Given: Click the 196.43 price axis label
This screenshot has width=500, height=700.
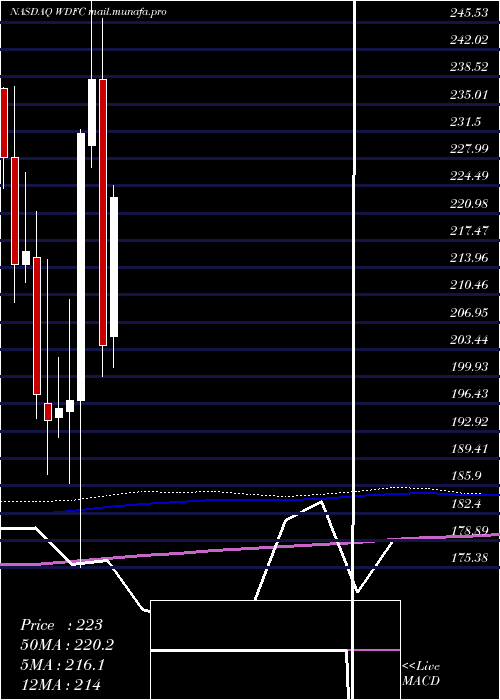Looking at the screenshot, I should coord(469,394).
